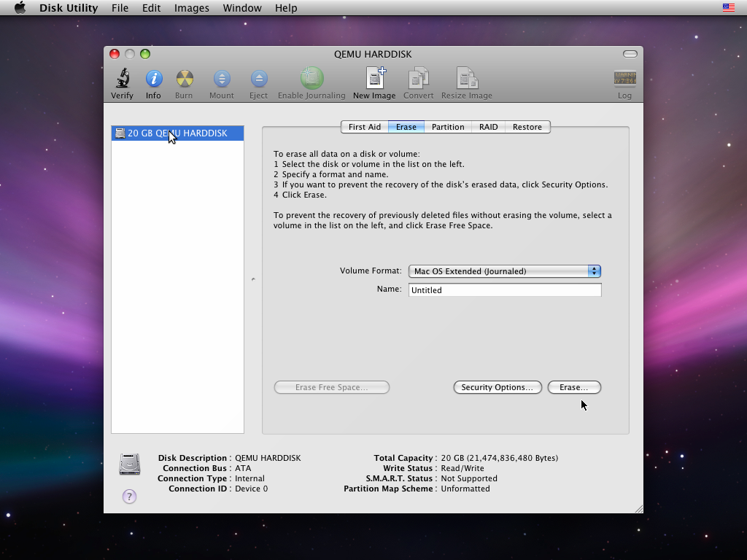This screenshot has height=560, width=747.
Task: Click the Name text field
Action: click(x=505, y=290)
